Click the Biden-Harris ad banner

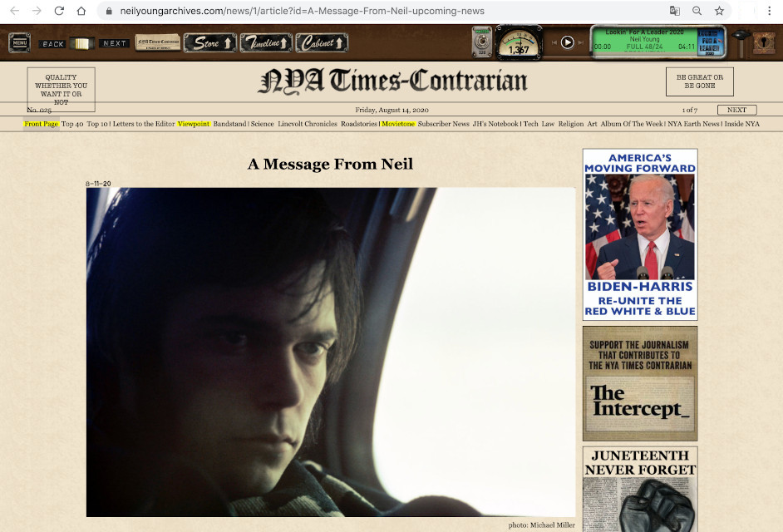pyautogui.click(x=640, y=234)
